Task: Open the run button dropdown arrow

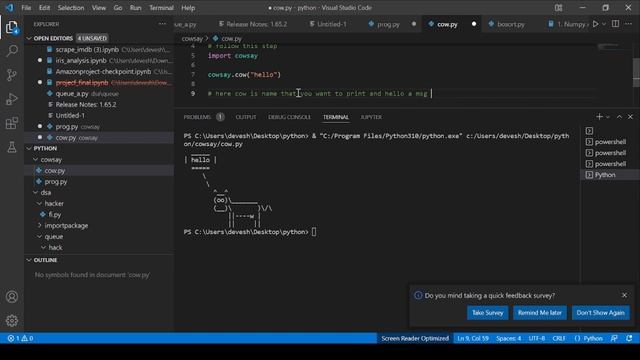Action: click(x=604, y=24)
